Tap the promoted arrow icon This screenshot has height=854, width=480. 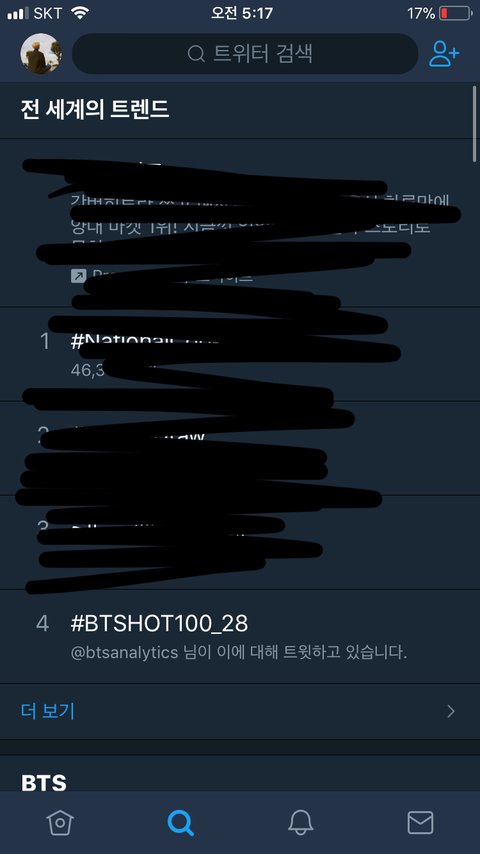(78, 276)
